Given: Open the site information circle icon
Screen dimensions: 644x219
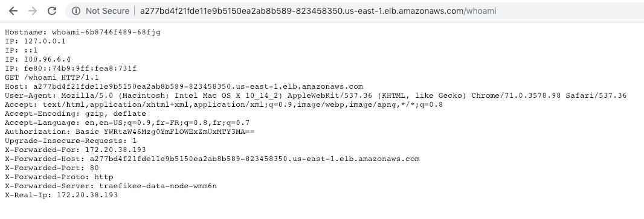Looking at the screenshot, I should tap(76, 11).
